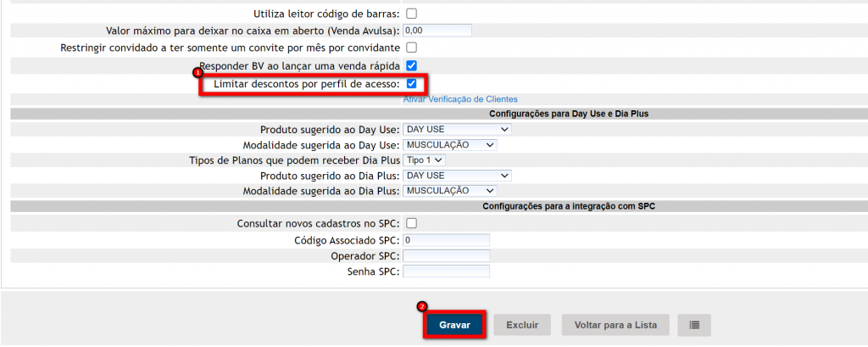Image resolution: width=868 pixels, height=347 pixels.
Task: Focus the Código Associado SPC field
Action: (447, 240)
